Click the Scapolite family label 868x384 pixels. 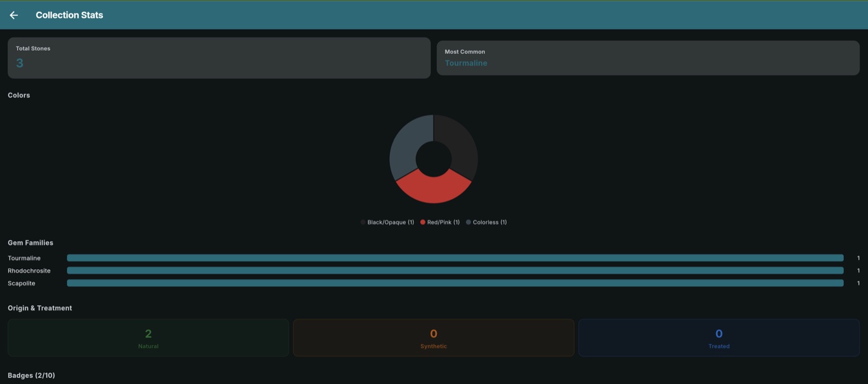point(22,283)
